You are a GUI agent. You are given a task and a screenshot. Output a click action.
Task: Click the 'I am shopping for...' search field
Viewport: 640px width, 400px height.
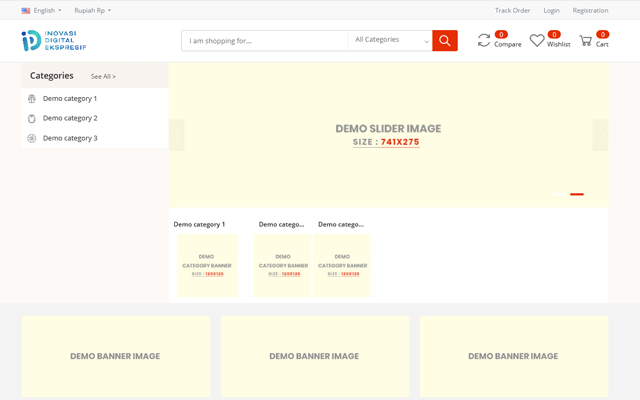pos(264,41)
